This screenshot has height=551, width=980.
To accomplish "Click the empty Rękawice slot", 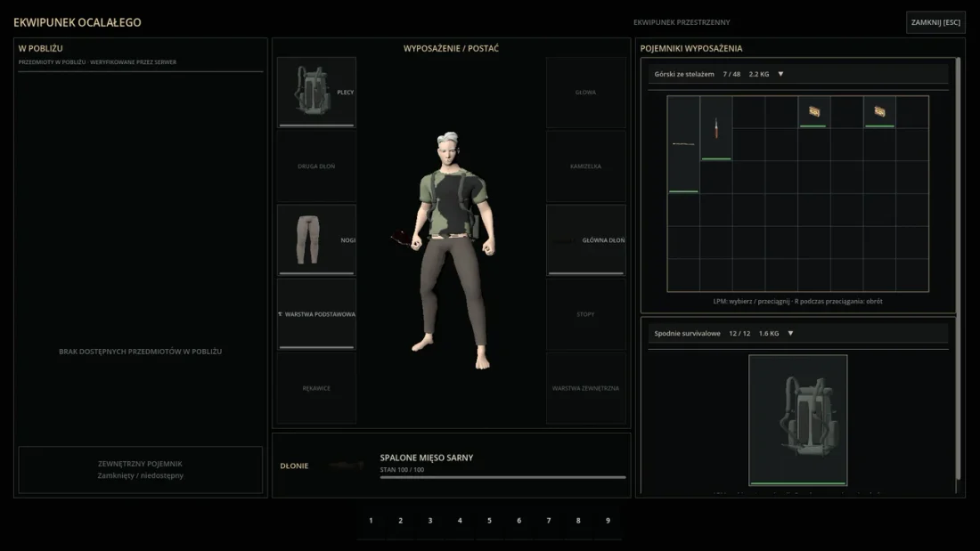I will [316, 388].
